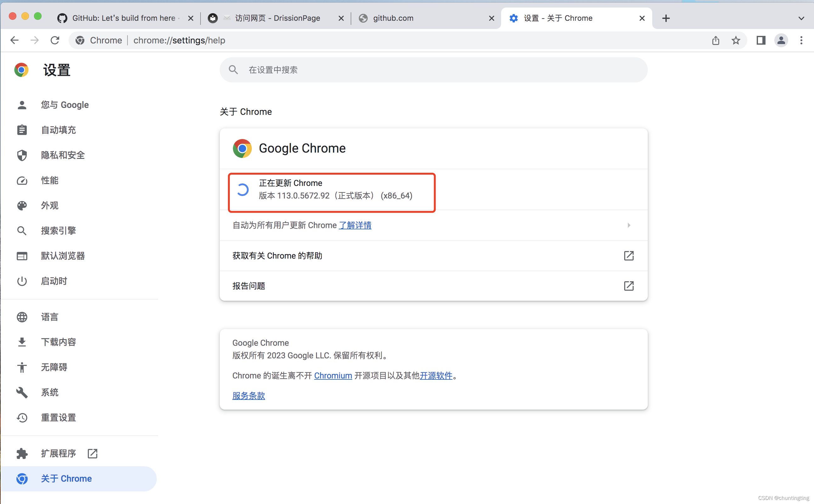The image size is (814, 504).
Task: Click the 正在更新 Chrome status text
Action: tap(291, 183)
